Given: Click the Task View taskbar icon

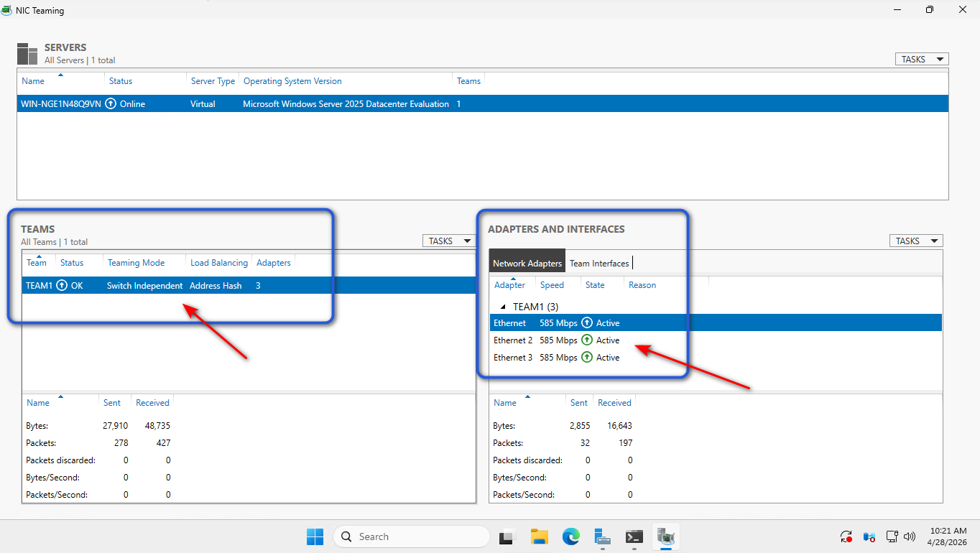Looking at the screenshot, I should [508, 536].
